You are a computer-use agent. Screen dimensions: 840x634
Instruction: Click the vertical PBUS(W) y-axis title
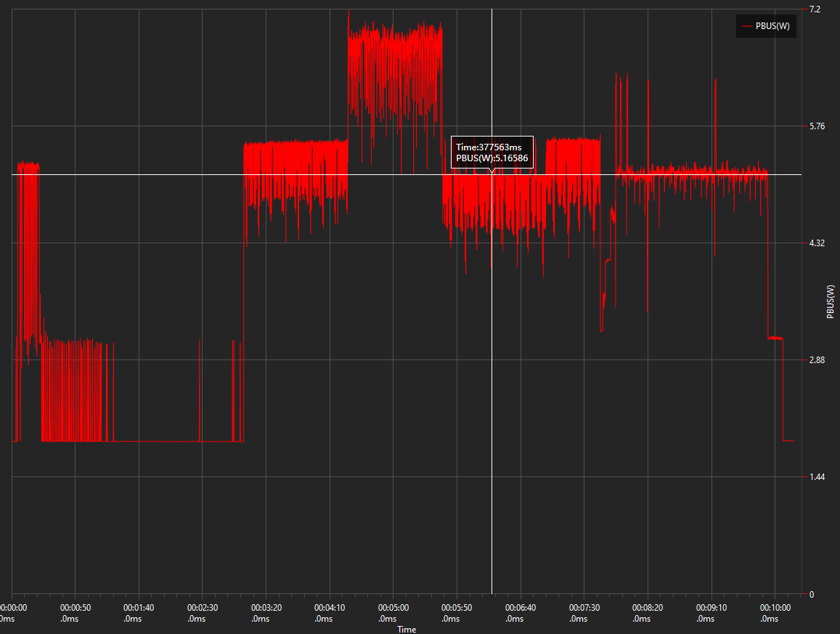coord(831,301)
